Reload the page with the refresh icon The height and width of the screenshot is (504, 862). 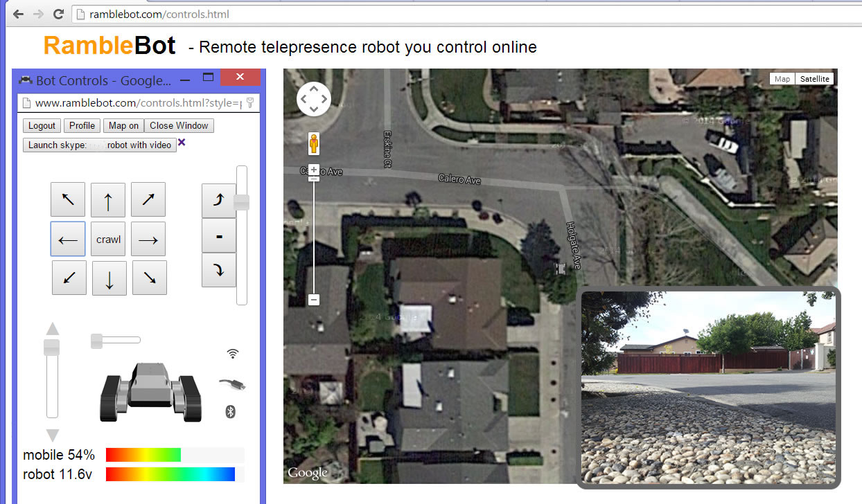point(58,14)
